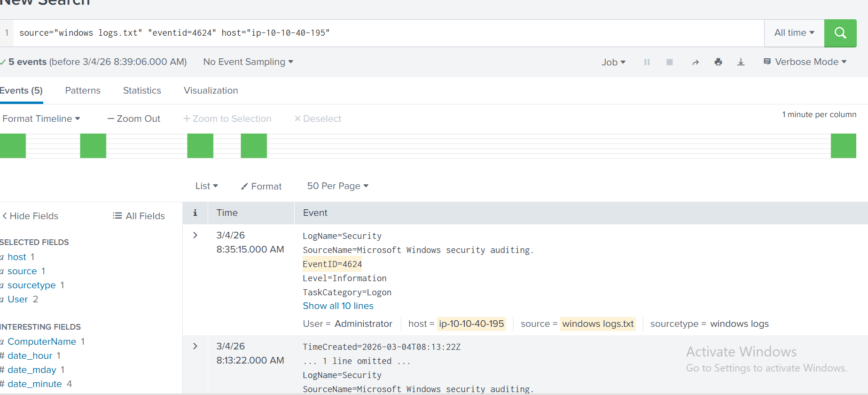Screen dimensions: 868x395
Task: Expand the 8:35:15 AM event row
Action: pos(195,235)
